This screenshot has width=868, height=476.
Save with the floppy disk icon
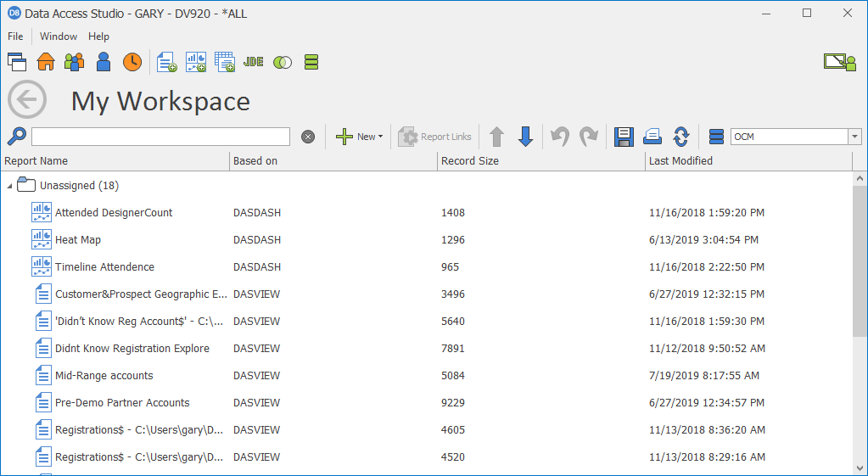(x=624, y=137)
